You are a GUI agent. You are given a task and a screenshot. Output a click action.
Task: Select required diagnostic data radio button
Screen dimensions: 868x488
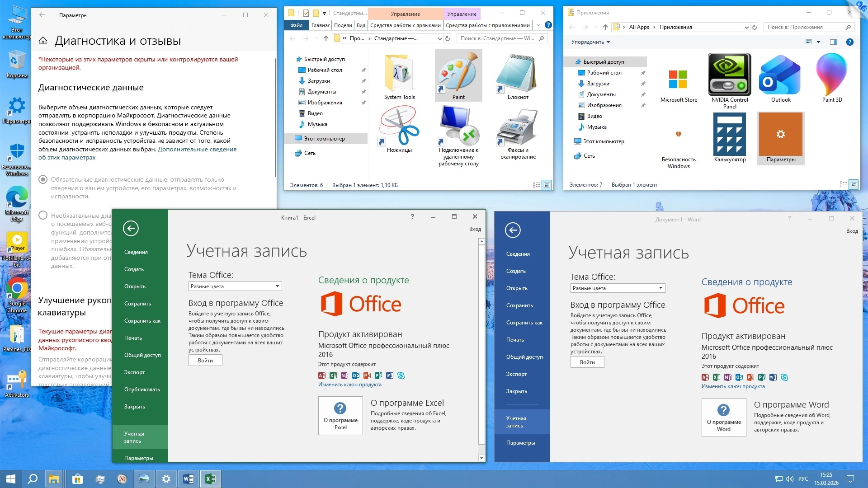coord(43,180)
